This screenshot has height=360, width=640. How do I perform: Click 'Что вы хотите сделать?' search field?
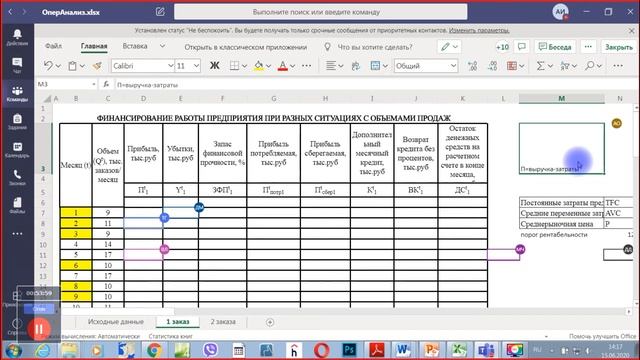375,47
